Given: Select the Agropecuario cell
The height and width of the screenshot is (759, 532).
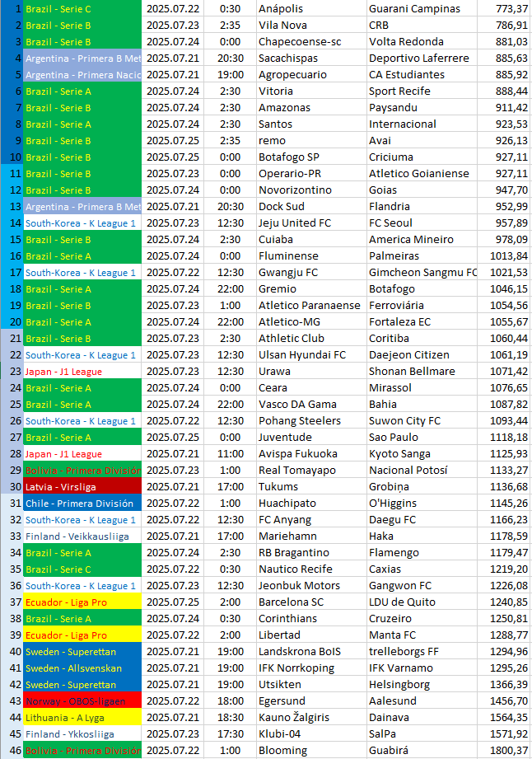Looking at the screenshot, I should [x=311, y=74].
